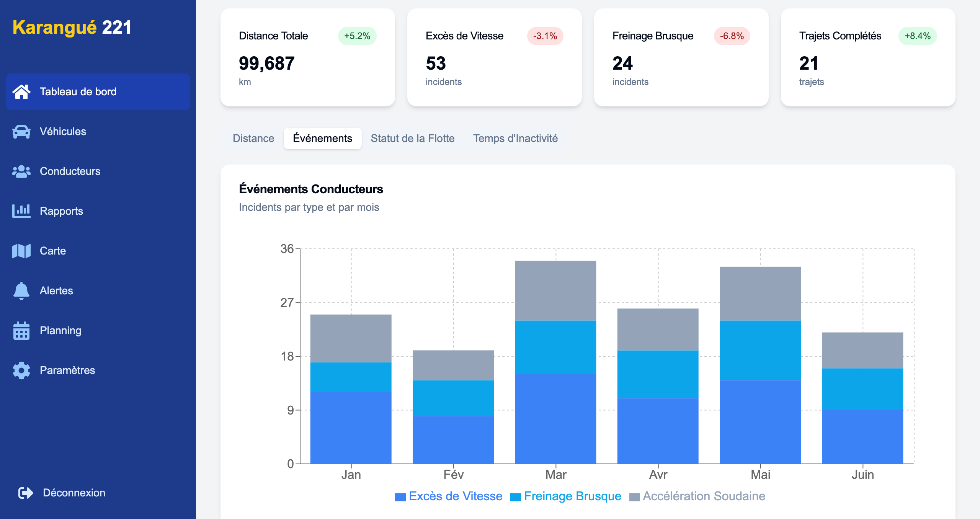Screen dimensions: 980x519
Task: Click the 99,687 value
Action: pyautogui.click(x=267, y=64)
